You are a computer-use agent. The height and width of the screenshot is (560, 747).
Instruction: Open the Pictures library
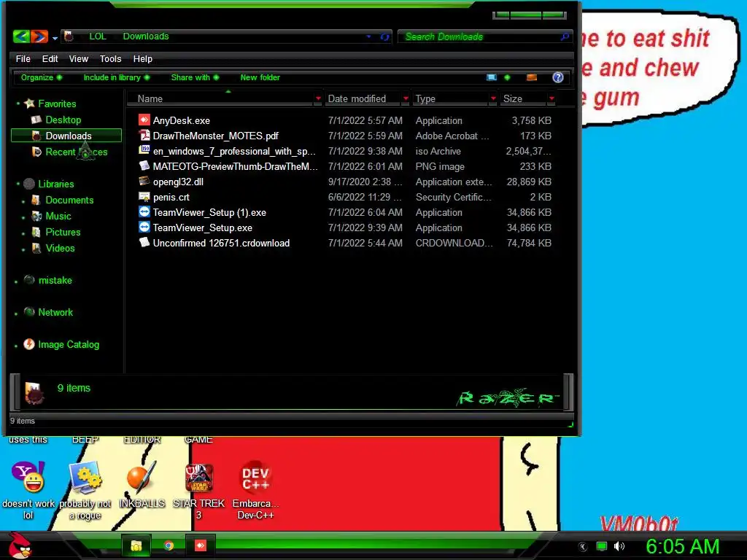63,233
